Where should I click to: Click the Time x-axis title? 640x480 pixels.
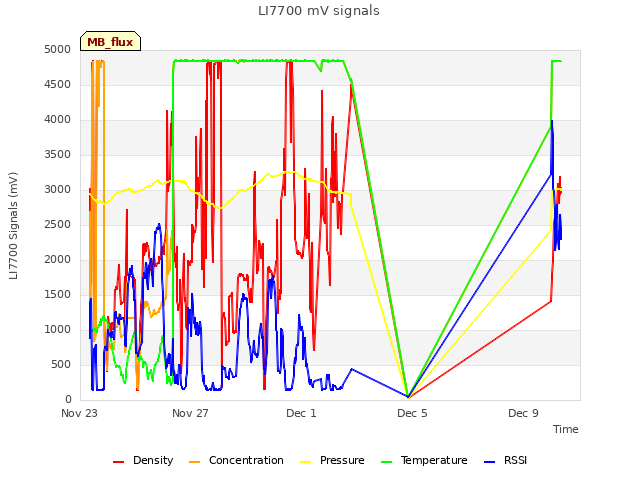pos(565,429)
